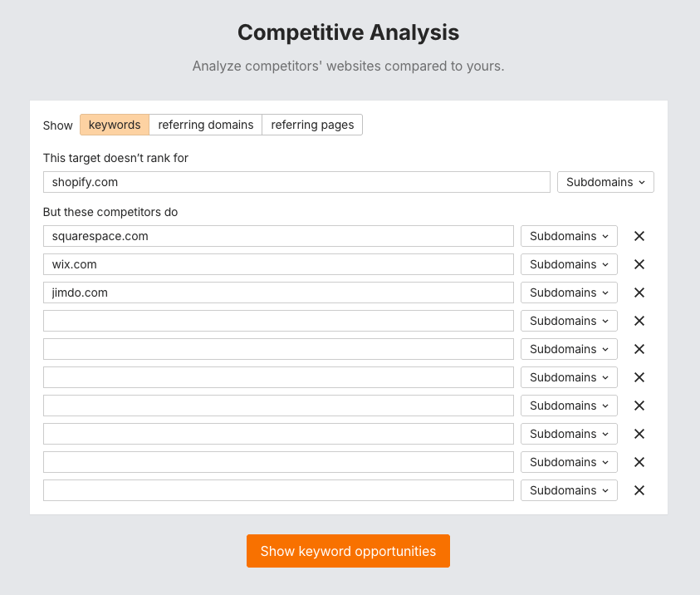Remove squarespace.com with its X icon
Screen dimensions: 700x595
click(x=639, y=236)
